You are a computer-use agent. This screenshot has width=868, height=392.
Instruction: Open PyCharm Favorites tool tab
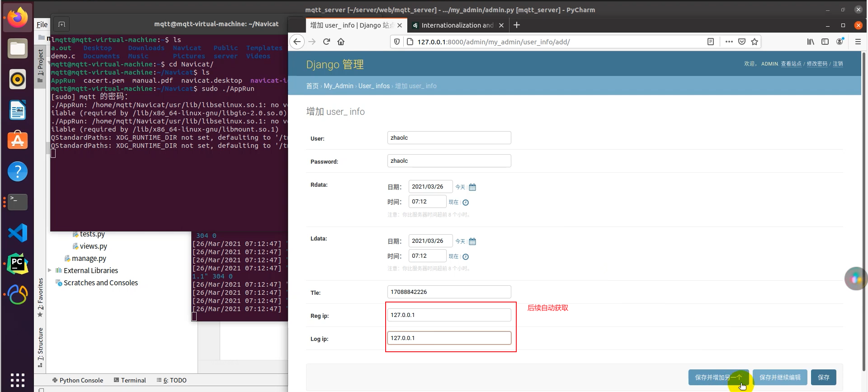(40, 298)
